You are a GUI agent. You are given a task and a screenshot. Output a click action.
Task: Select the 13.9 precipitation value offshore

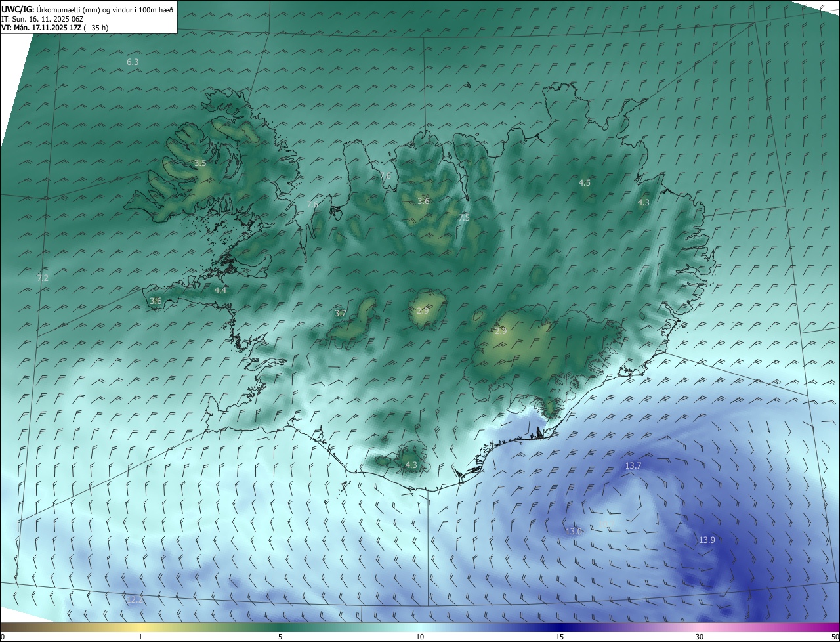pyautogui.click(x=707, y=540)
